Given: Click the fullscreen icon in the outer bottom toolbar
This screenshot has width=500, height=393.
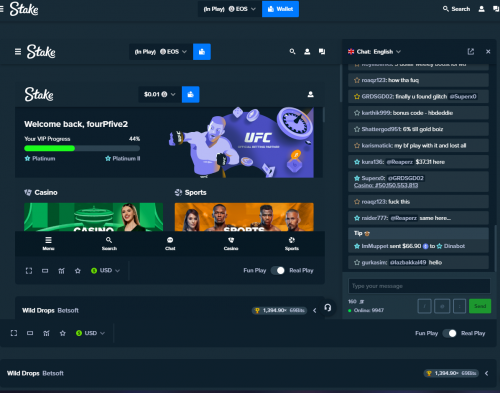Looking at the screenshot, I should click(x=14, y=333).
